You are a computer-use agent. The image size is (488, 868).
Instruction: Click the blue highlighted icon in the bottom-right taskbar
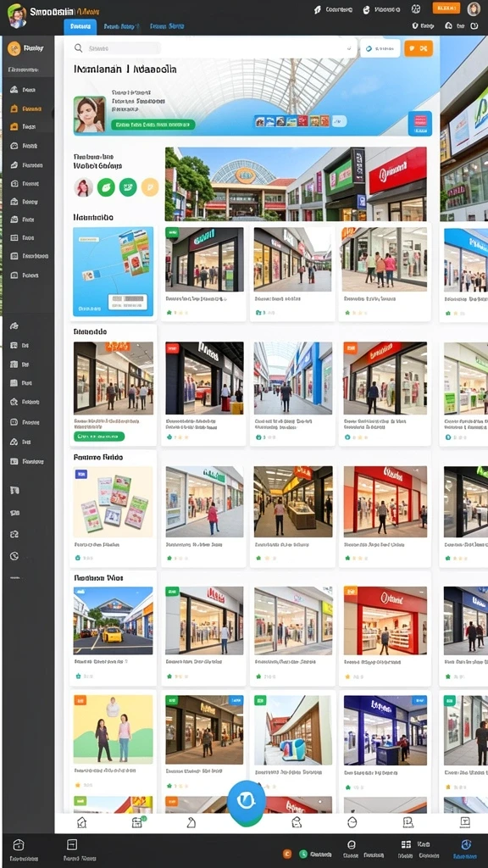pos(465,845)
